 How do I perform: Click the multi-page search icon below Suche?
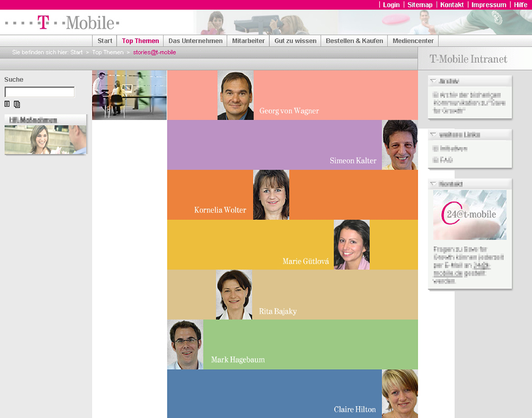(x=17, y=104)
